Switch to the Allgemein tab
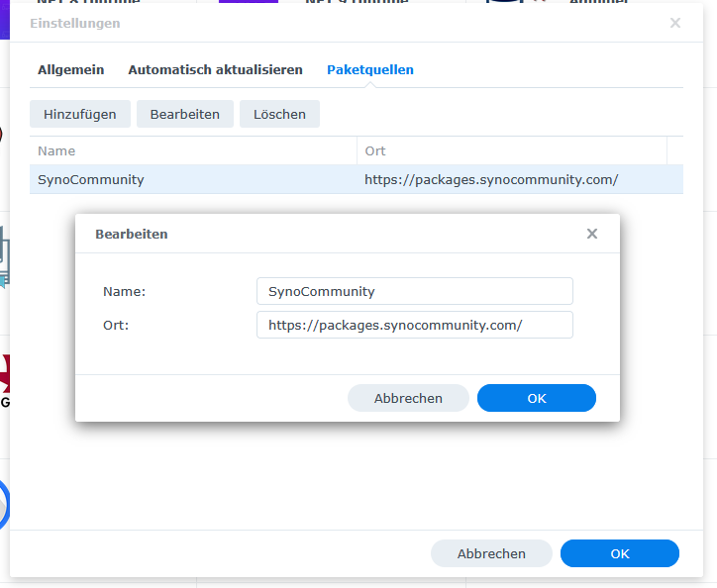The width and height of the screenshot is (717, 588). [70, 70]
